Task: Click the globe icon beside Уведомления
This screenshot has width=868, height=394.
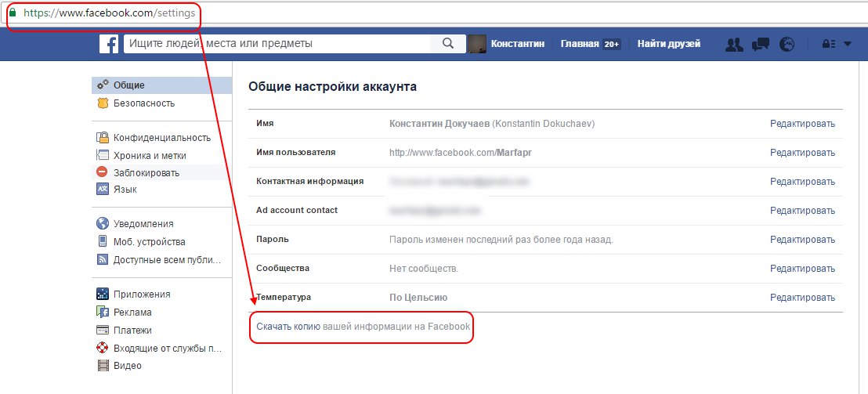Action: (x=103, y=223)
